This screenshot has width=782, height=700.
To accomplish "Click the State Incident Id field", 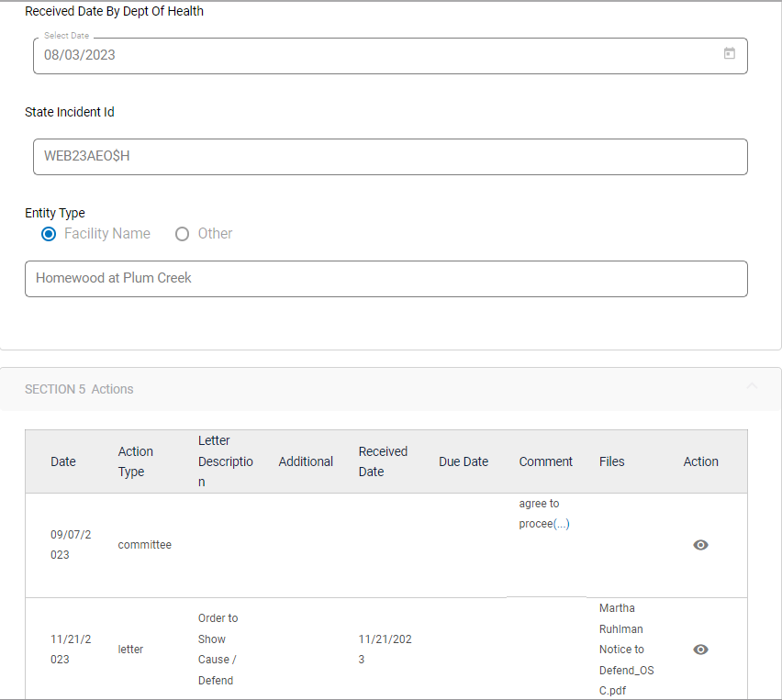I will pos(390,157).
